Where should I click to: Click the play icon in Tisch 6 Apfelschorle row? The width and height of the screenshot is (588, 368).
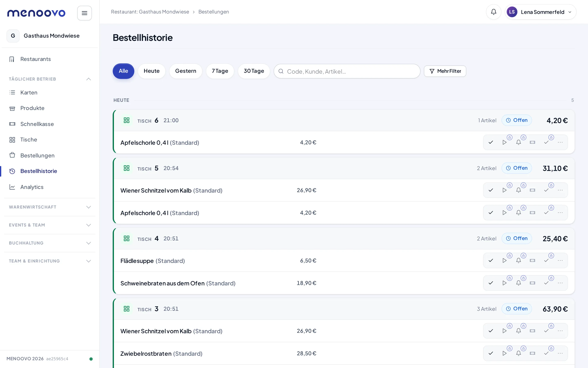pos(504,142)
